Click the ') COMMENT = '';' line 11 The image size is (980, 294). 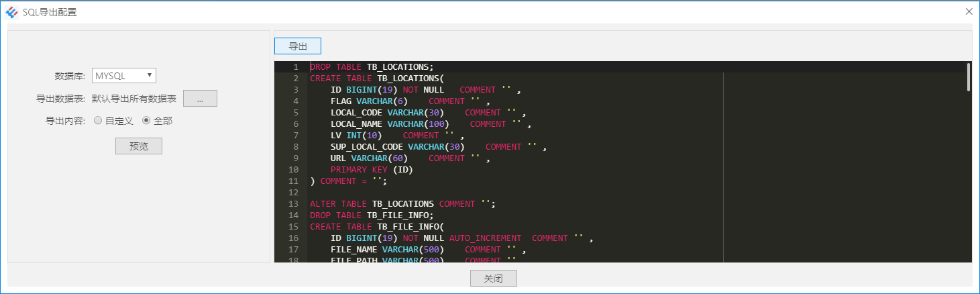[x=349, y=181]
